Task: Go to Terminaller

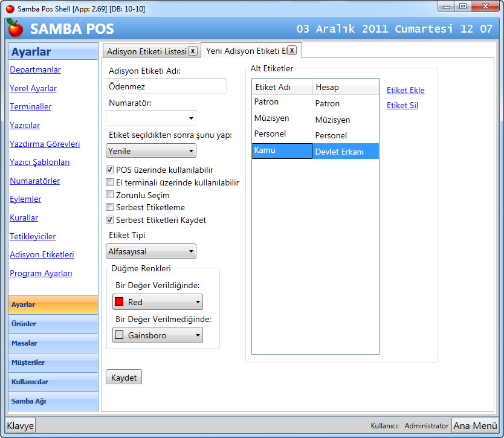Action: (x=31, y=107)
